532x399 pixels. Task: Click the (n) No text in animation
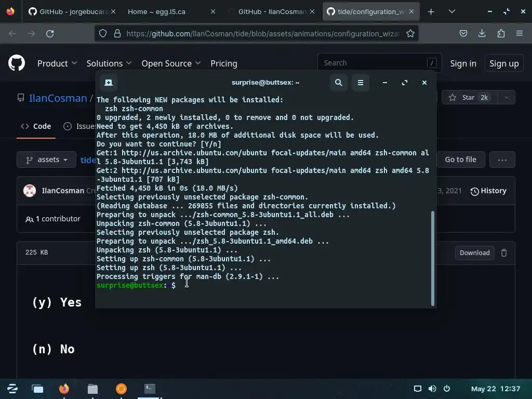pyautogui.click(x=54, y=349)
